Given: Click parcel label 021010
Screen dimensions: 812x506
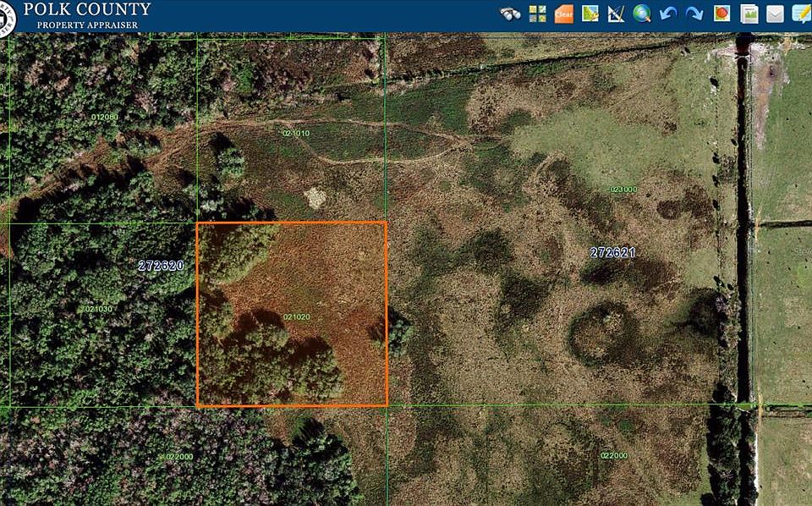Looking at the screenshot, I should pos(296,133).
